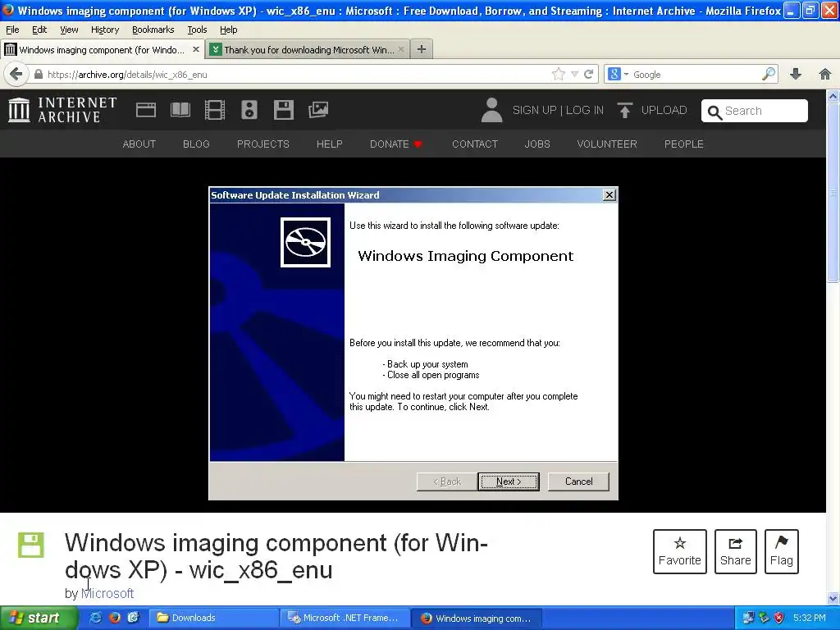Viewport: 840px width, 630px height.
Task: Open the Help menu
Action: 228,30
